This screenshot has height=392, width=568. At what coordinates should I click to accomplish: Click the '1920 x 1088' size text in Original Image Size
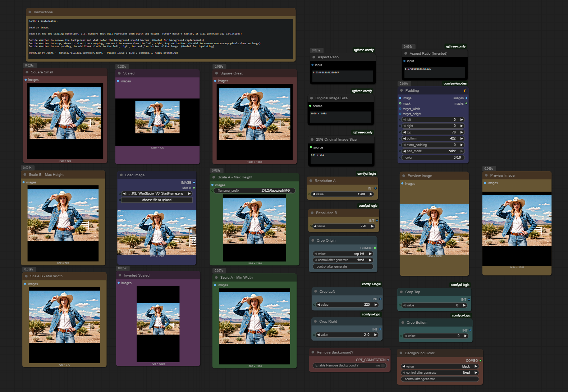tap(319, 114)
